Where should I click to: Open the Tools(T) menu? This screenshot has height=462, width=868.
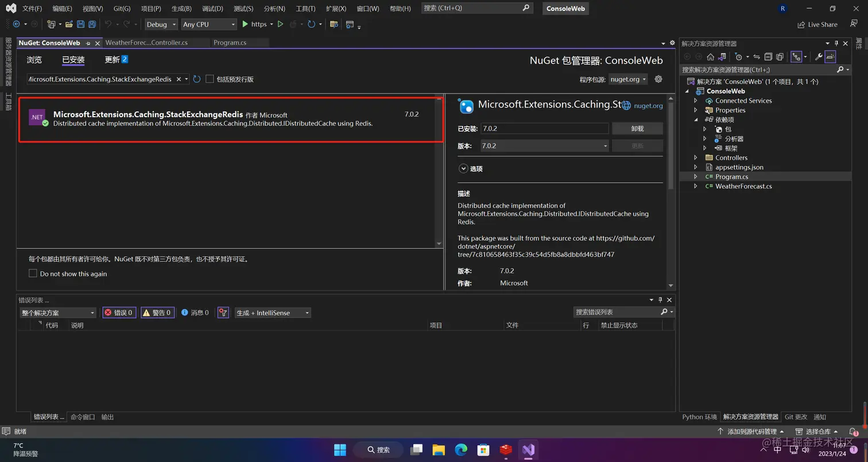click(x=305, y=9)
